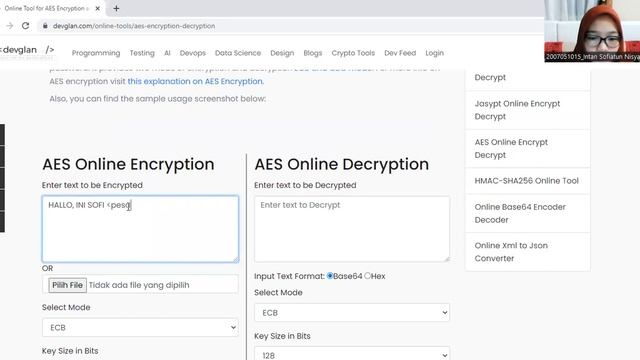Click the decryption textarea resize handle
This screenshot has width=640, height=360.
[447, 259]
